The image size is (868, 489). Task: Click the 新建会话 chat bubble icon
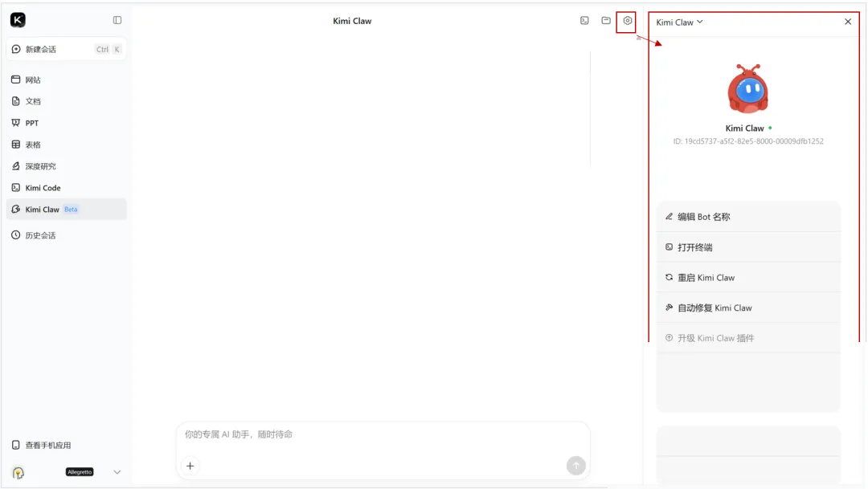pyautogui.click(x=16, y=49)
